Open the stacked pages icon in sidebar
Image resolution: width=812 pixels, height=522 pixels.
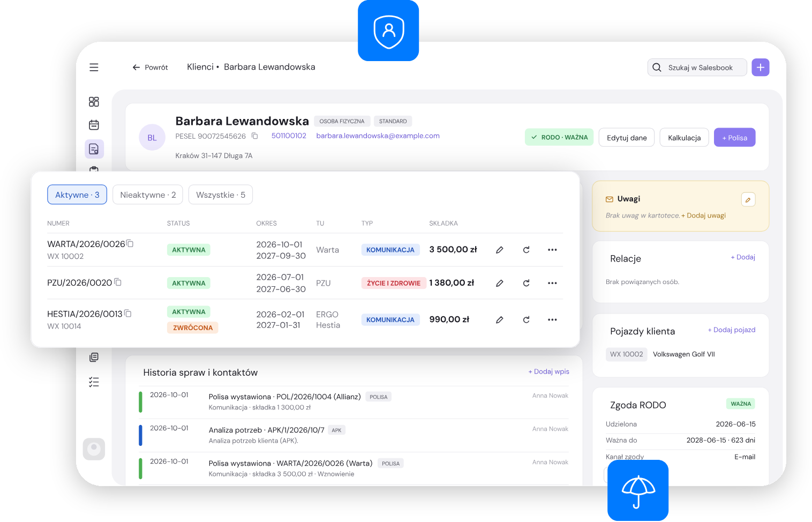[94, 357]
